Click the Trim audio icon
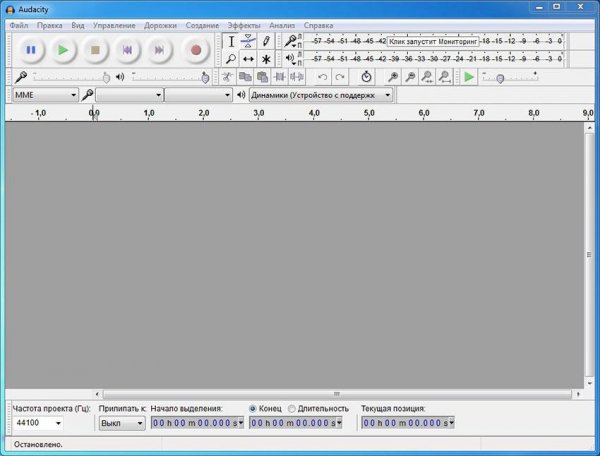 click(280, 77)
